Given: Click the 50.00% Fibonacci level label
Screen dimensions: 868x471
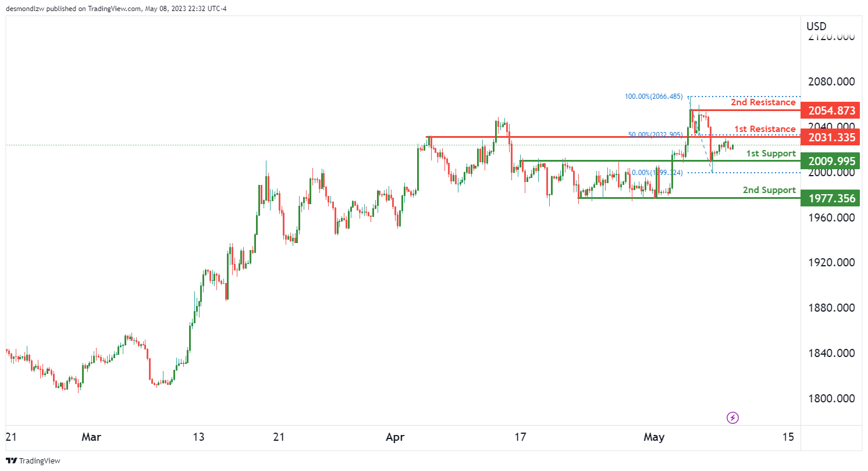Looking at the screenshot, I should click(655, 135).
